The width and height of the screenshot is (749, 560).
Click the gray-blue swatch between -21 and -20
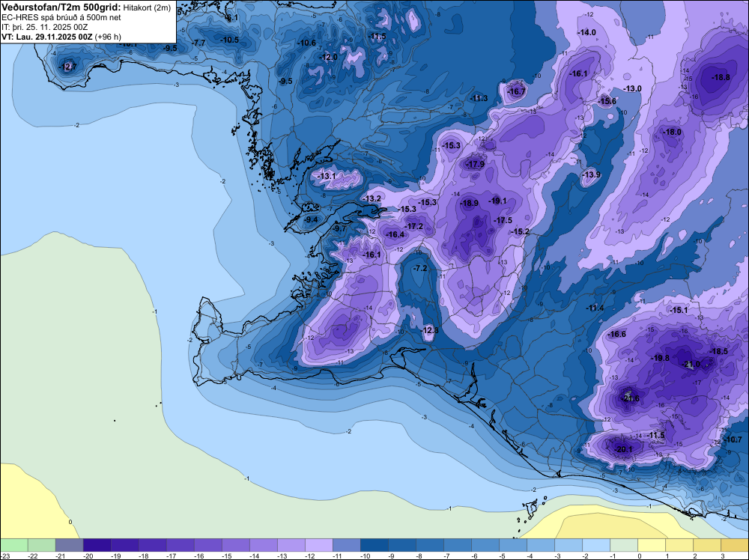coord(69,545)
